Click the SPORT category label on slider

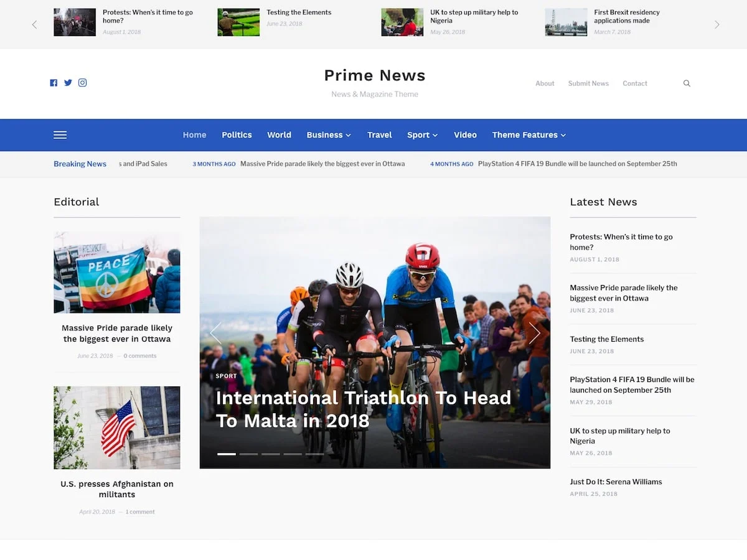(226, 376)
